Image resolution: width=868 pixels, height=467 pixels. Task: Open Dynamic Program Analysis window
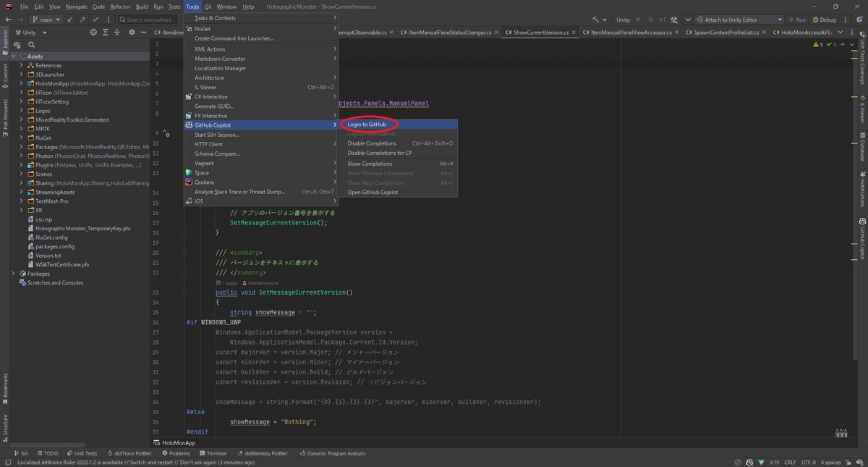332,453
